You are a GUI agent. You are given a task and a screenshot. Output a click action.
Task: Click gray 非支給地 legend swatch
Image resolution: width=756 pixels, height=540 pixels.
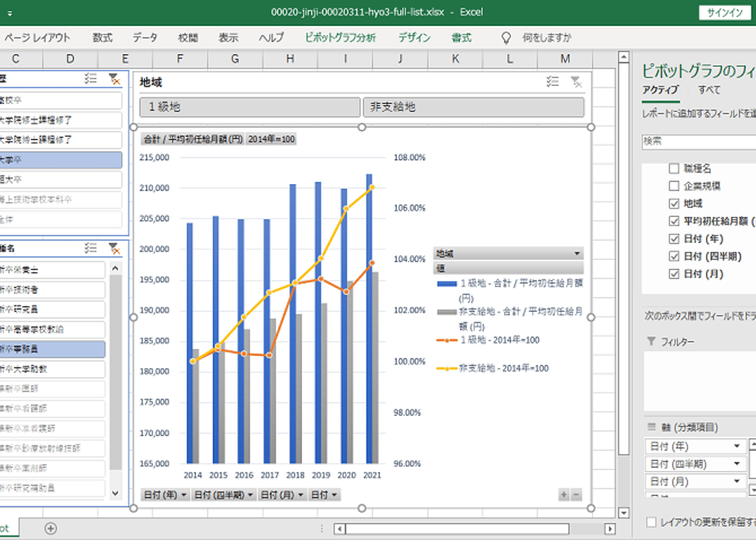pyautogui.click(x=447, y=312)
